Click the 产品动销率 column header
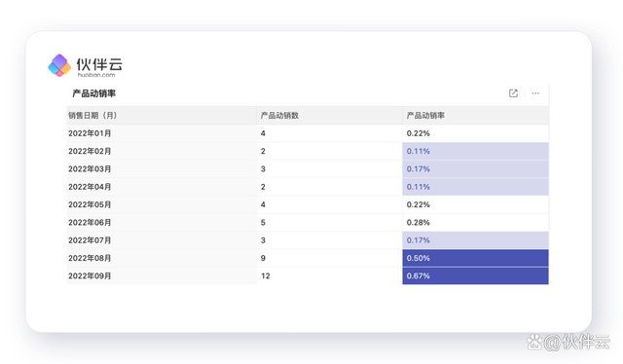 (x=476, y=115)
